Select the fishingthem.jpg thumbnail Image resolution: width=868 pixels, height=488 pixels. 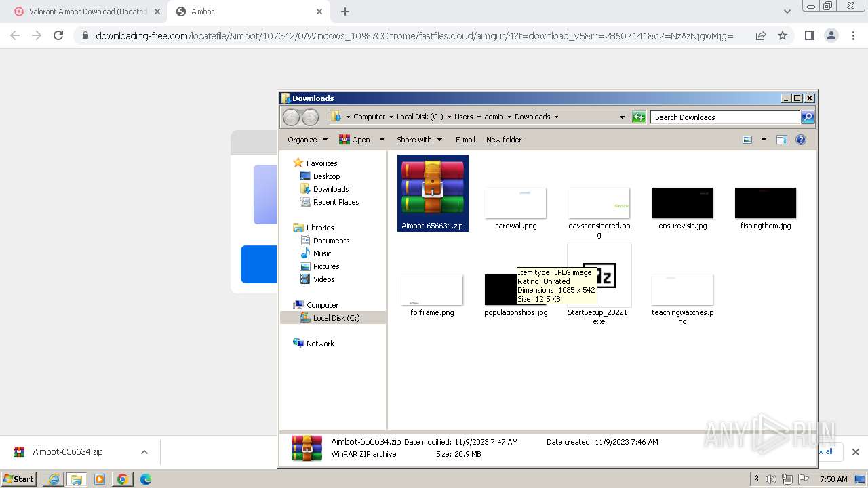tap(766, 203)
